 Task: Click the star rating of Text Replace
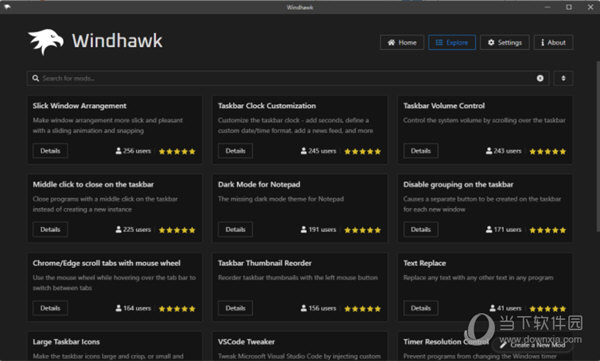coord(548,309)
